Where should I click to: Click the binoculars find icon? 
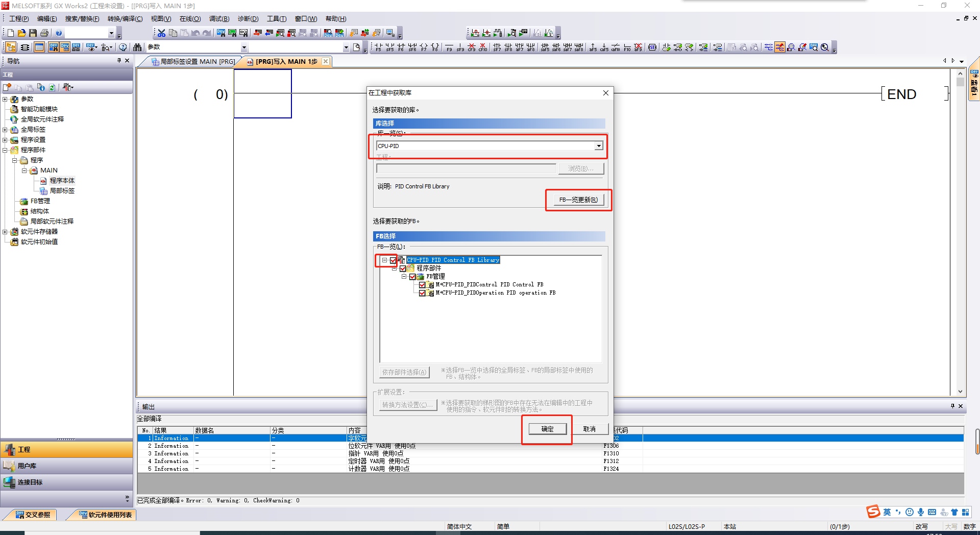(137, 47)
